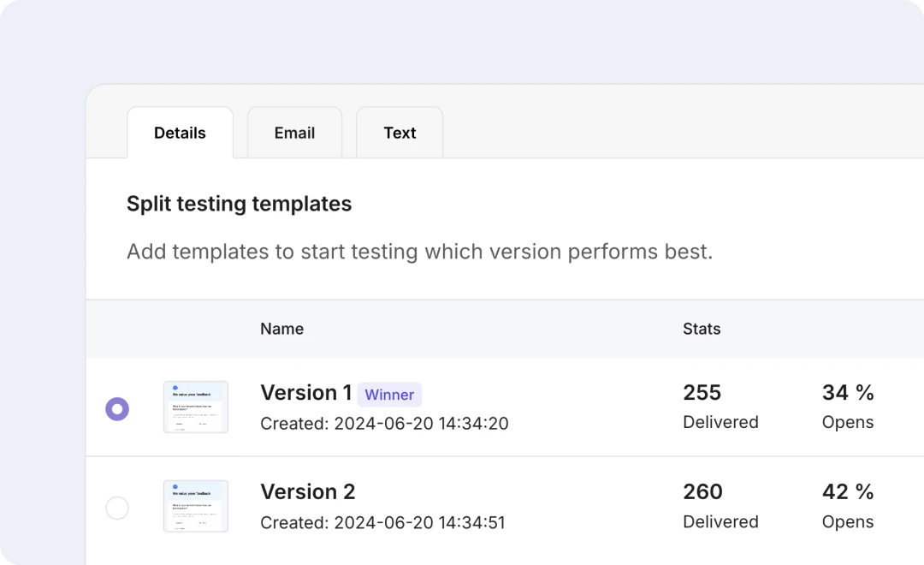Image resolution: width=924 pixels, height=565 pixels.
Task: Click the Version 2 name
Action: pos(308,492)
